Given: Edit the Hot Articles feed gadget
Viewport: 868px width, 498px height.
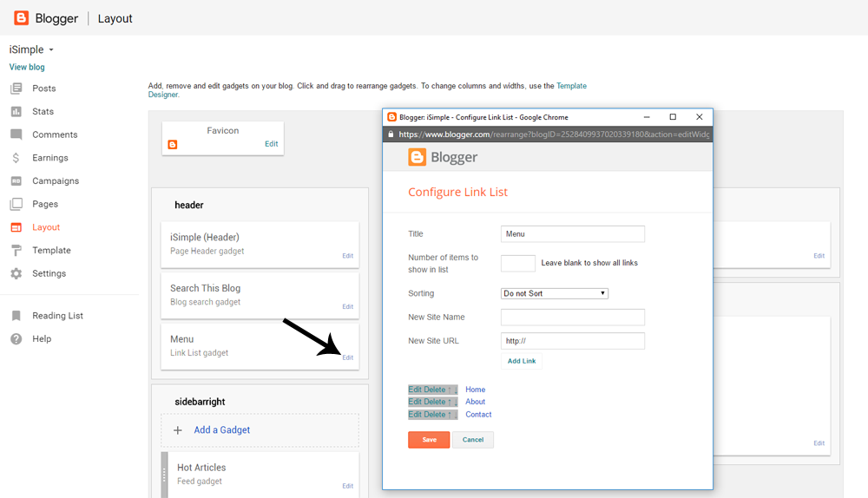Looking at the screenshot, I should 348,486.
